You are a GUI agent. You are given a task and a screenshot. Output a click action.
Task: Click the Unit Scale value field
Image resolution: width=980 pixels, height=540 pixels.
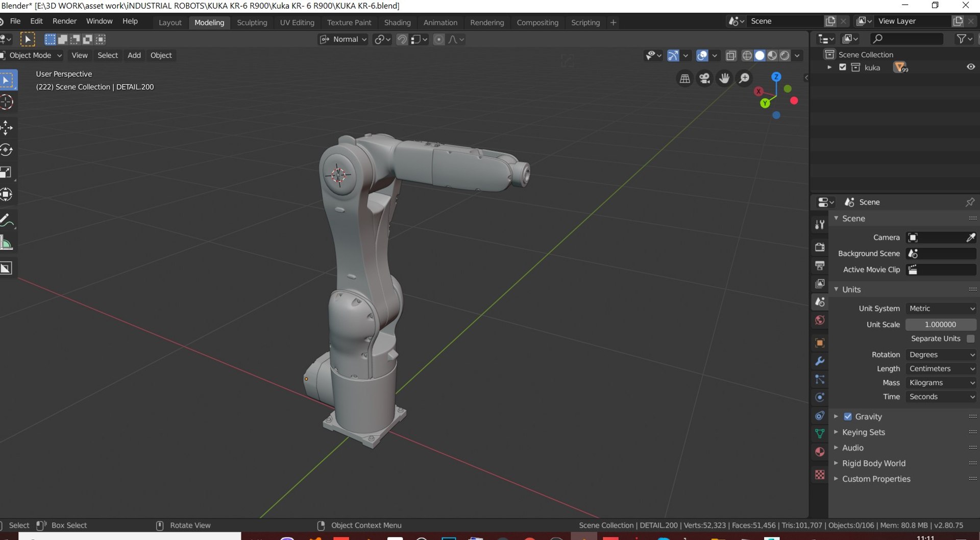941,324
